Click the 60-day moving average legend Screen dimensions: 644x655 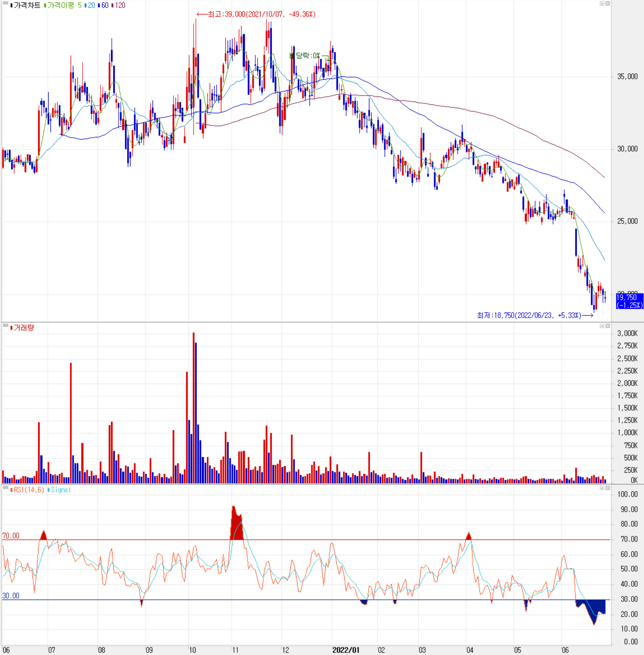coord(105,5)
